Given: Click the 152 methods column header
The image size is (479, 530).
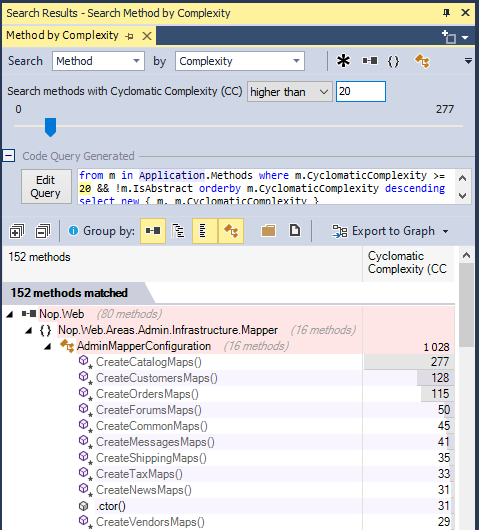Looking at the screenshot, I should coord(182,264).
